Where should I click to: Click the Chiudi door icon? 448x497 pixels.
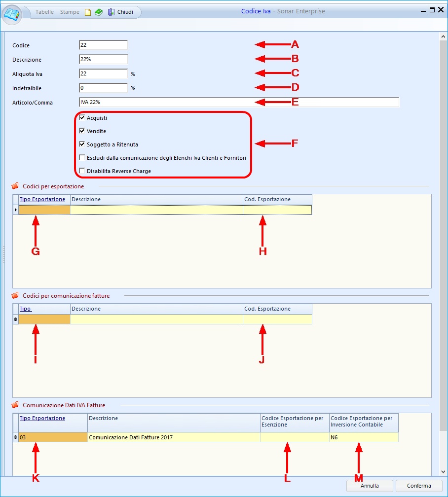pos(111,12)
